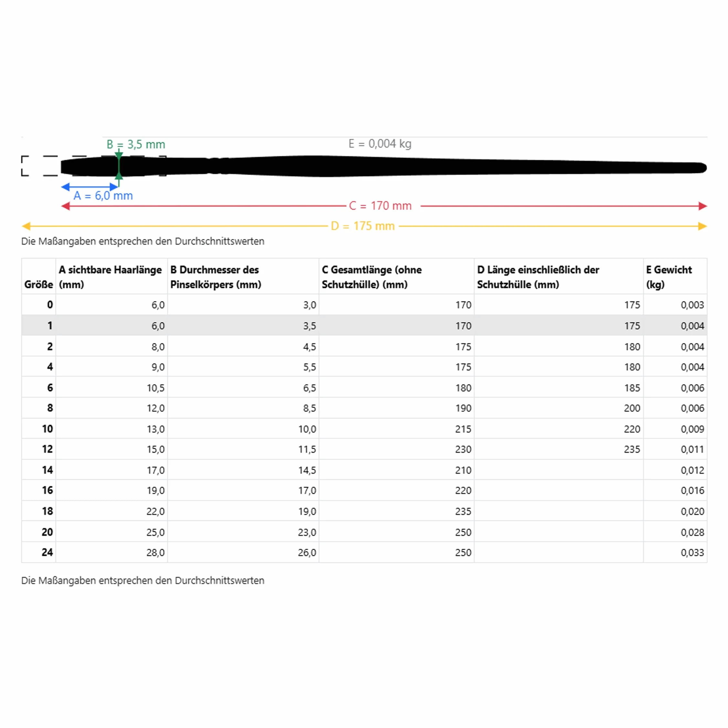
Task: Select the size 18 table row
Action: 364,511
